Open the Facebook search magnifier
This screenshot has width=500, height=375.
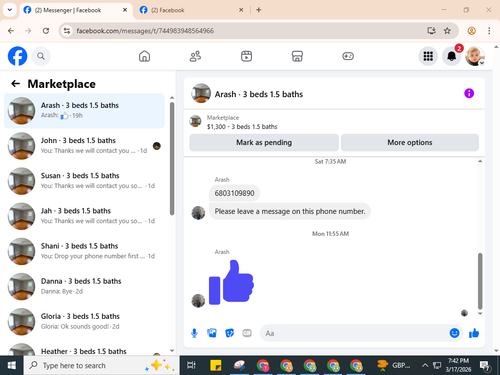(x=41, y=56)
